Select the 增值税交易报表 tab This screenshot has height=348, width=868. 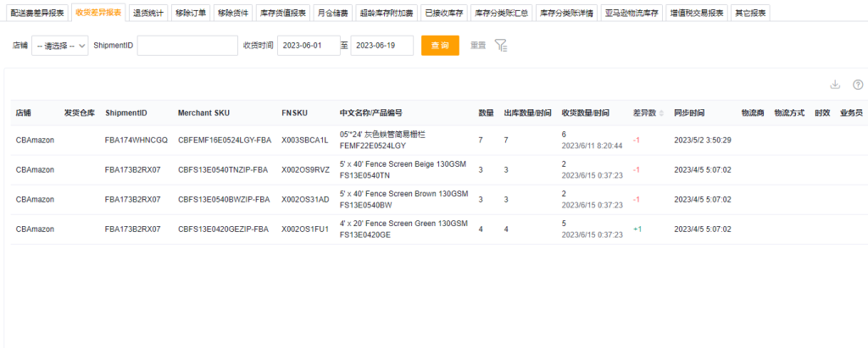pos(696,13)
